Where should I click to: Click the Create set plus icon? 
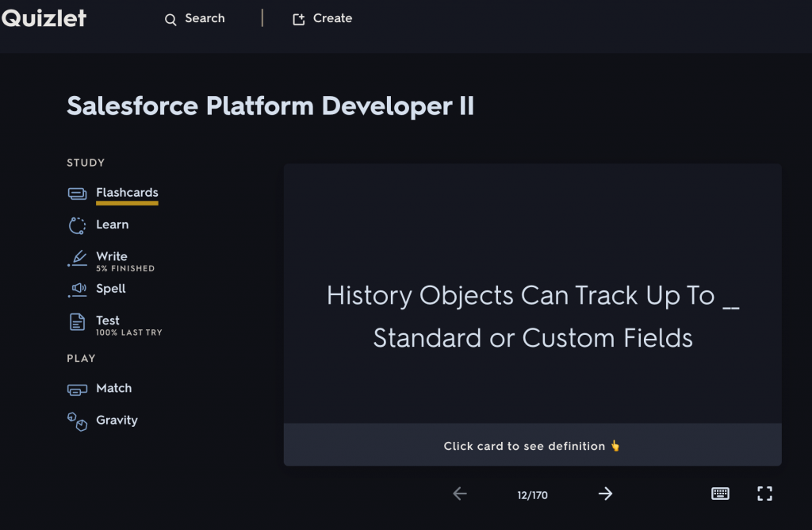pyautogui.click(x=299, y=19)
